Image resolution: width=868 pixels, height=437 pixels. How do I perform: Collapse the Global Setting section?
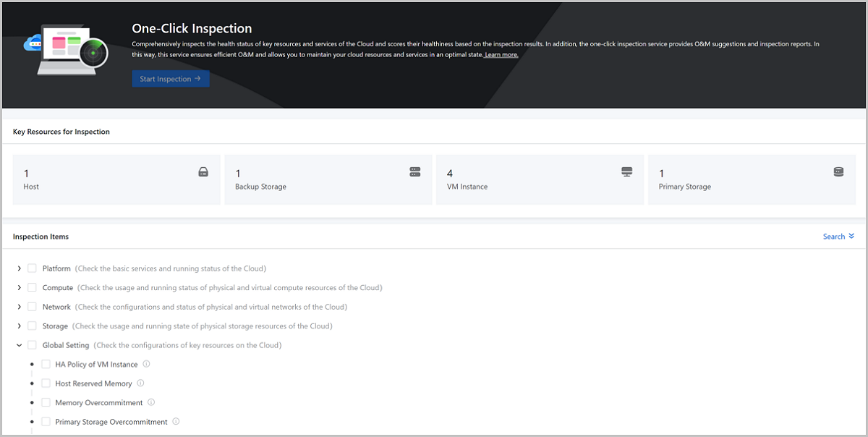pos(19,345)
